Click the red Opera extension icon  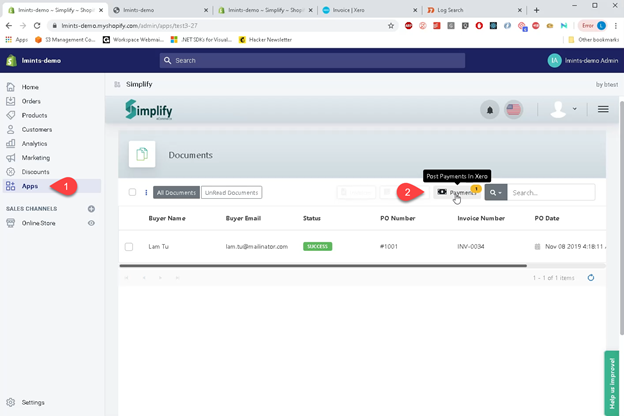[479, 25]
